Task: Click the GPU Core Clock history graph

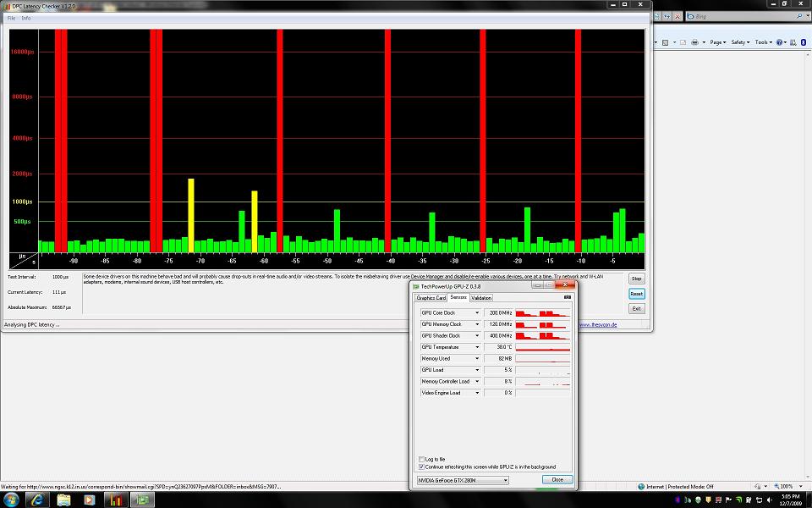Action: (543, 312)
